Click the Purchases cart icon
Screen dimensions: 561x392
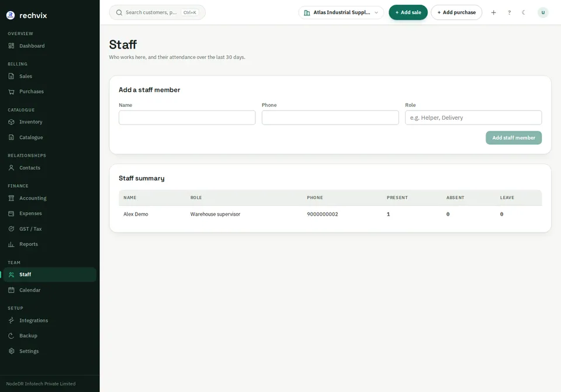tap(12, 92)
